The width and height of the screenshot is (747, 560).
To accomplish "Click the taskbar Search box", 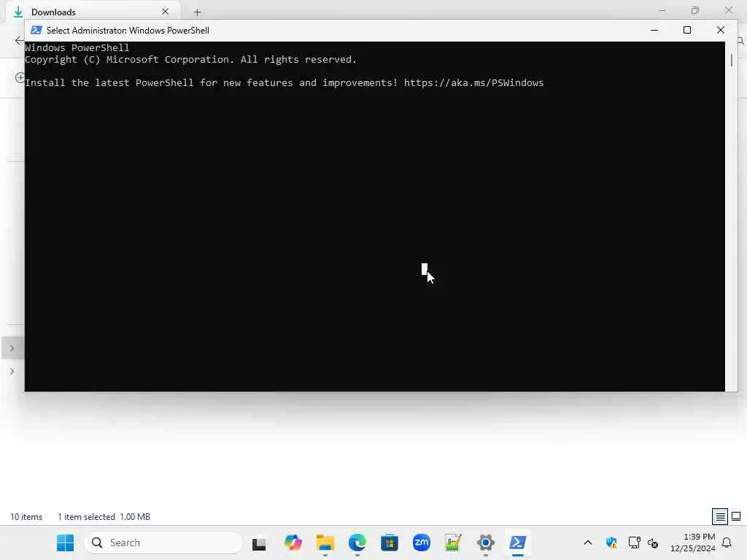I will (x=163, y=542).
